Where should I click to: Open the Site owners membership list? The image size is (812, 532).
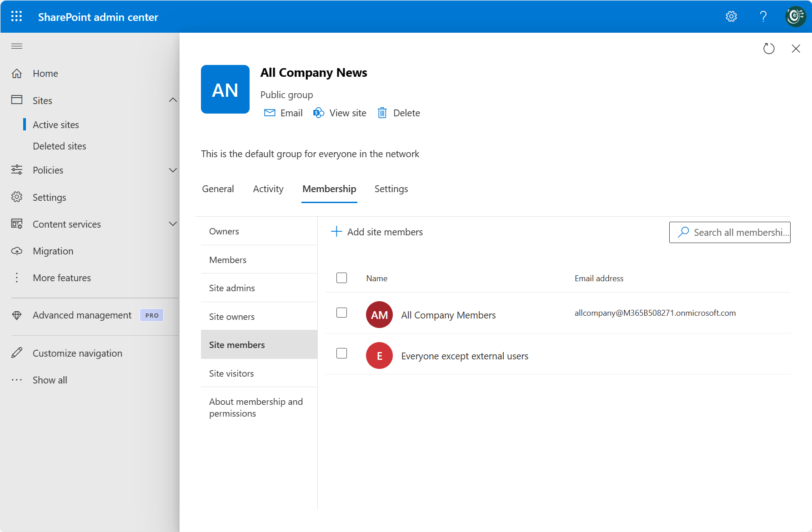point(232,317)
